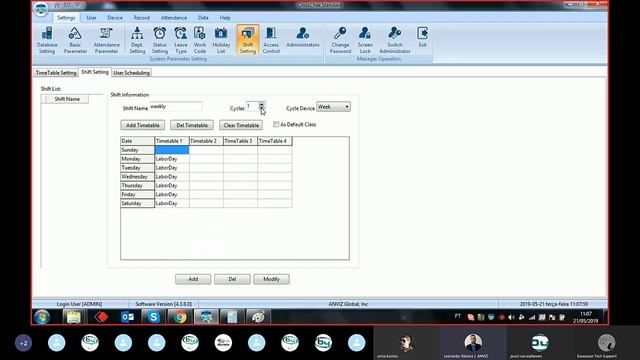Switch to the Shift Setting page tab
Image resolution: width=640 pixels, height=360 pixels.
tap(95, 72)
